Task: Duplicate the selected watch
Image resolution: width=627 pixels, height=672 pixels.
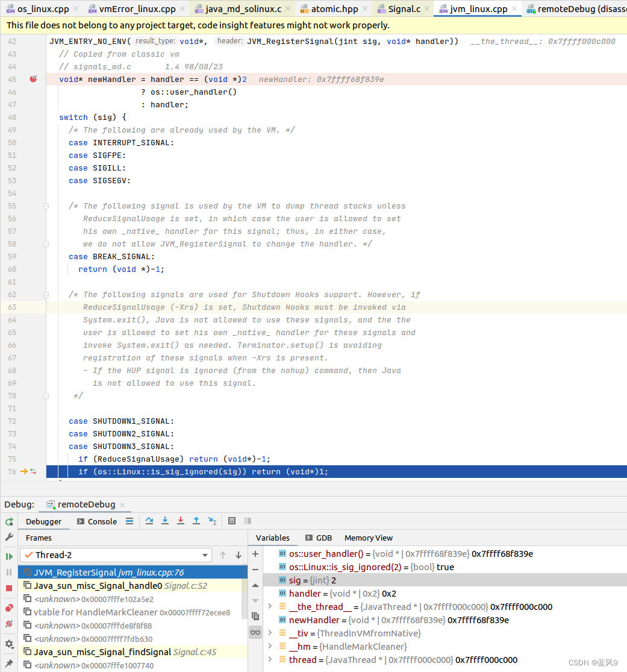Action: pos(255,617)
